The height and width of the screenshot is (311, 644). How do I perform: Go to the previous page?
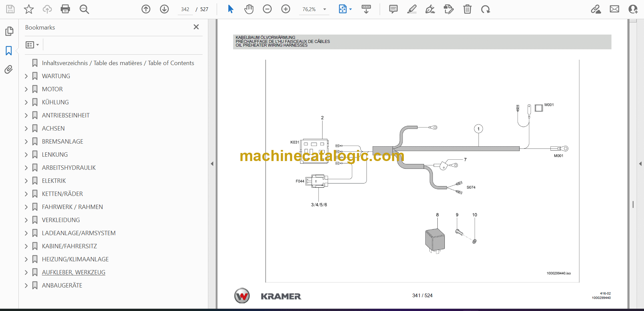pos(146,9)
